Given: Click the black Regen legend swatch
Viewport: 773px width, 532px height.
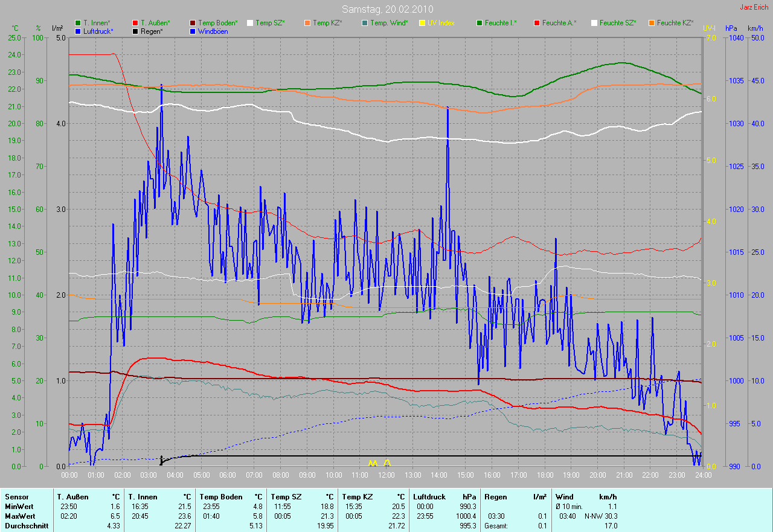Looking at the screenshot, I should click(135, 31).
